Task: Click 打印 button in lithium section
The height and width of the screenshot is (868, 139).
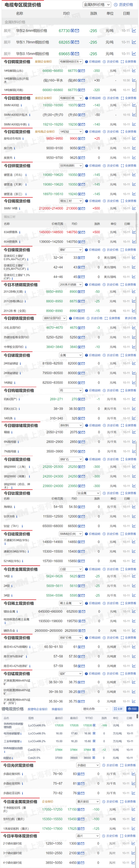Action: (132, 709)
